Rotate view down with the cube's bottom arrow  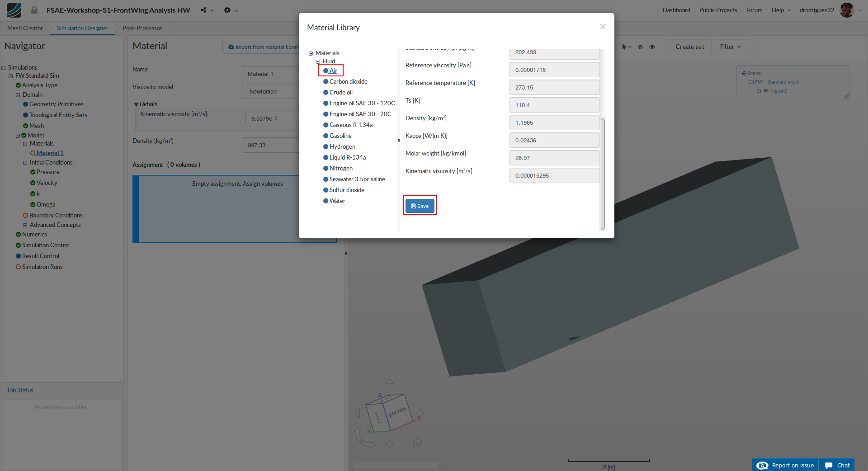[389, 445]
